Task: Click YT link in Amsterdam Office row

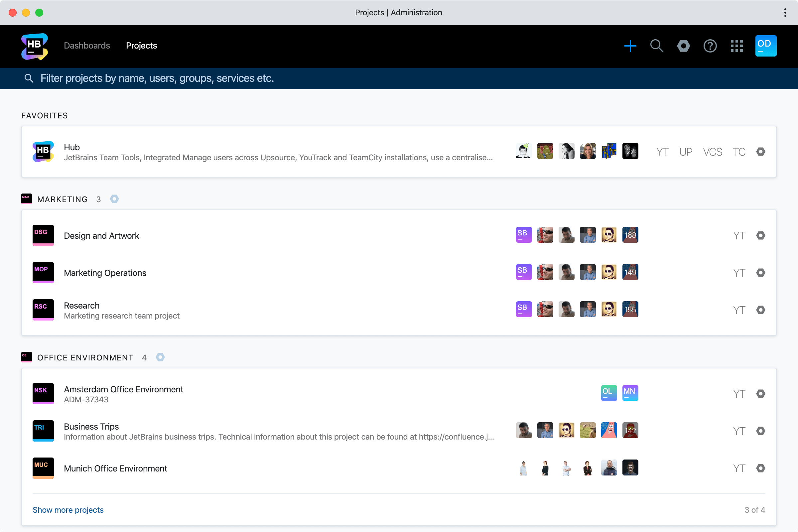Action: coord(739,394)
